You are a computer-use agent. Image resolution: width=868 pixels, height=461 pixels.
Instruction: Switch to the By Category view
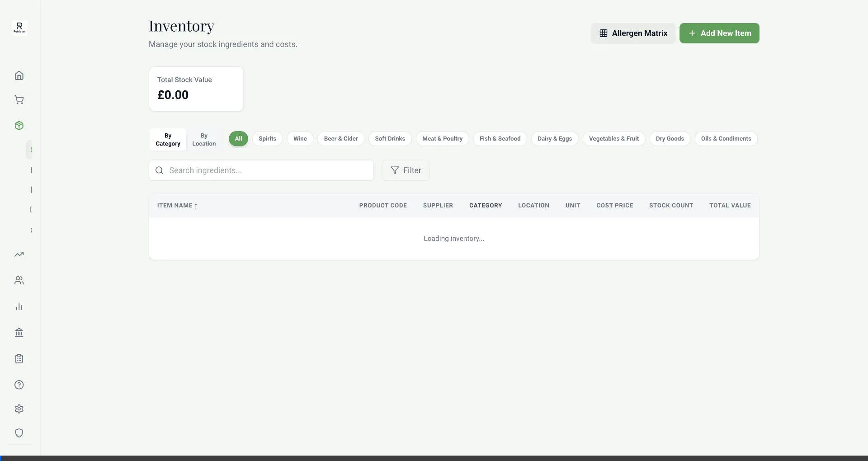click(167, 139)
